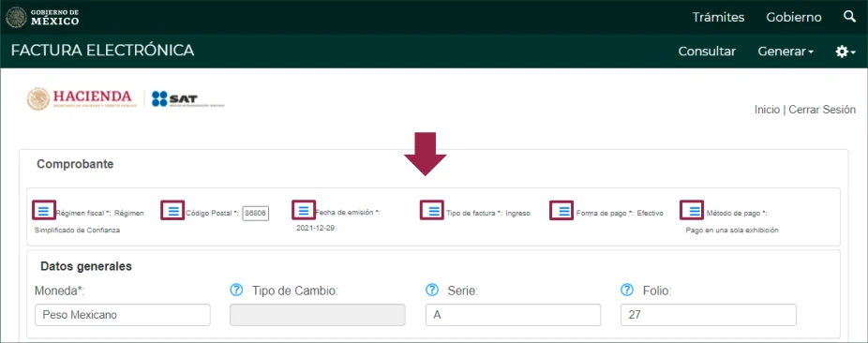Click the Folio input field
This screenshot has height=343, width=868.
(709, 315)
